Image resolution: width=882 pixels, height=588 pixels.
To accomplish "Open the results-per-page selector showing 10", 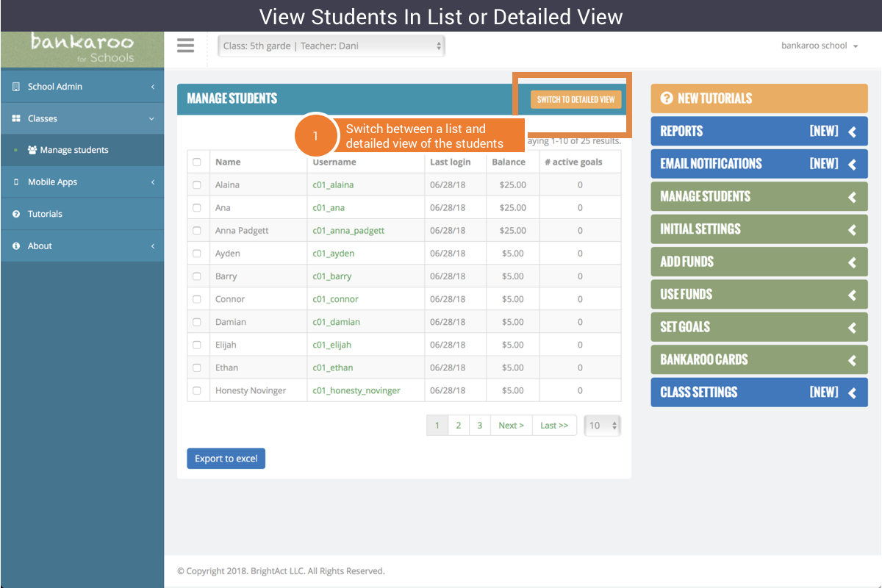I will 603,426.
